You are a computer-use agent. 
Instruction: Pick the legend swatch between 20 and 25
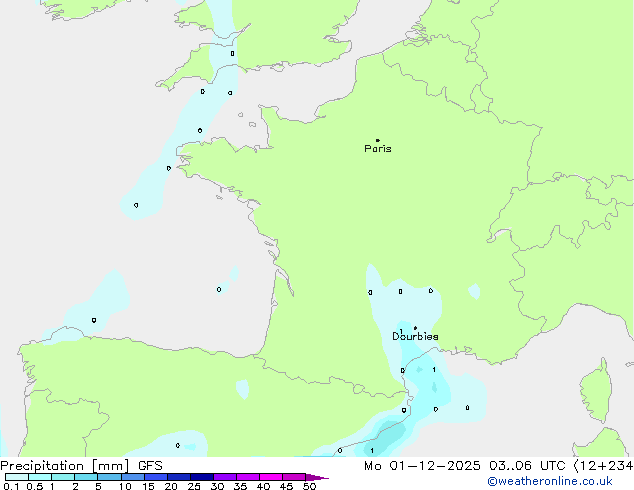(x=179, y=477)
